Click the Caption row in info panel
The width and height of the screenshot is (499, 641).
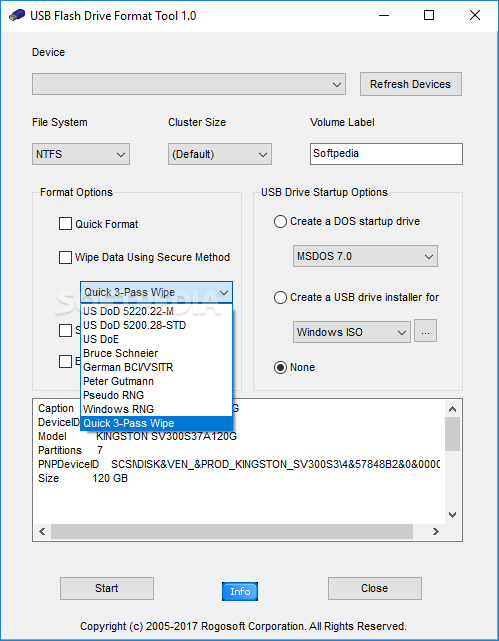[x=56, y=408]
